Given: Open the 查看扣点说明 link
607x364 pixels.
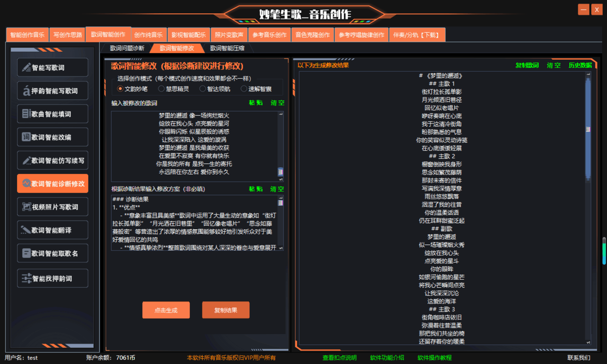Looking at the screenshot, I should click(340, 358).
